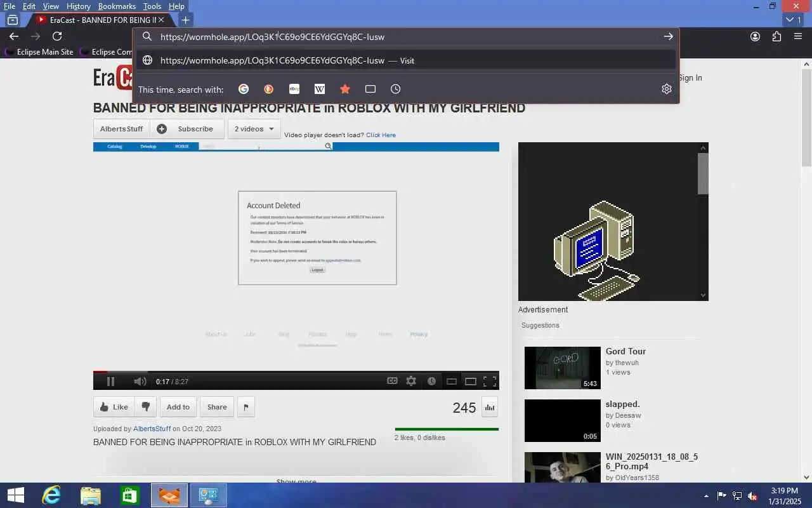Click the Add to button
The height and width of the screenshot is (508, 812).
(178, 407)
